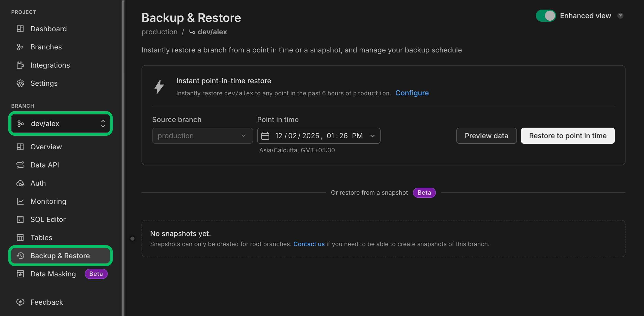The height and width of the screenshot is (316, 644).
Task: Click the calendar icon in Point in time
Action: pyautogui.click(x=265, y=136)
